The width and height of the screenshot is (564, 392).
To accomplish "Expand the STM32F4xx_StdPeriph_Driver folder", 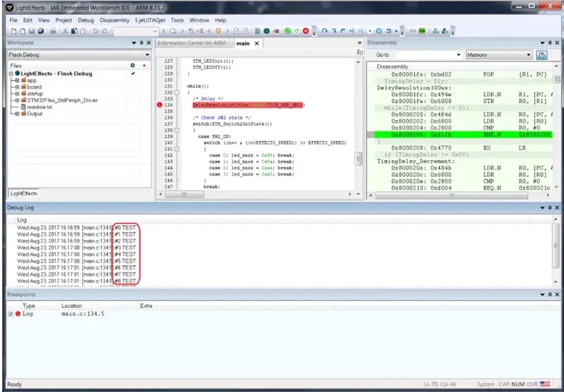I will [x=16, y=100].
